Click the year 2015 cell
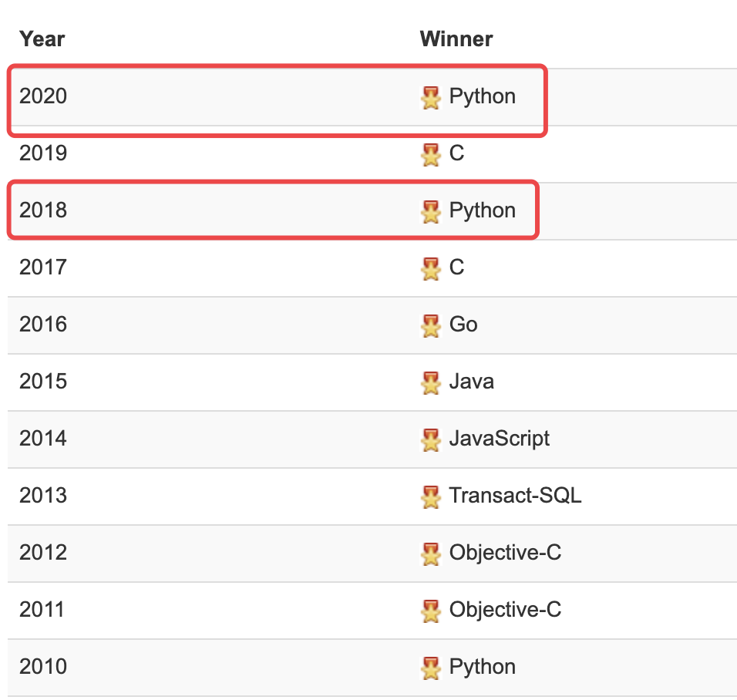Screen dimensions: 737x700 [43, 382]
